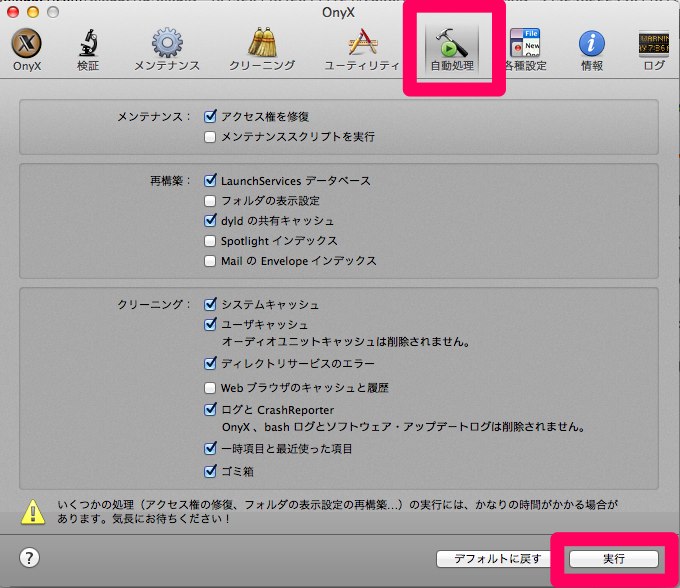Screen dimensions: 680x588
Task: Click the 再構築 section label
Action: (170, 180)
